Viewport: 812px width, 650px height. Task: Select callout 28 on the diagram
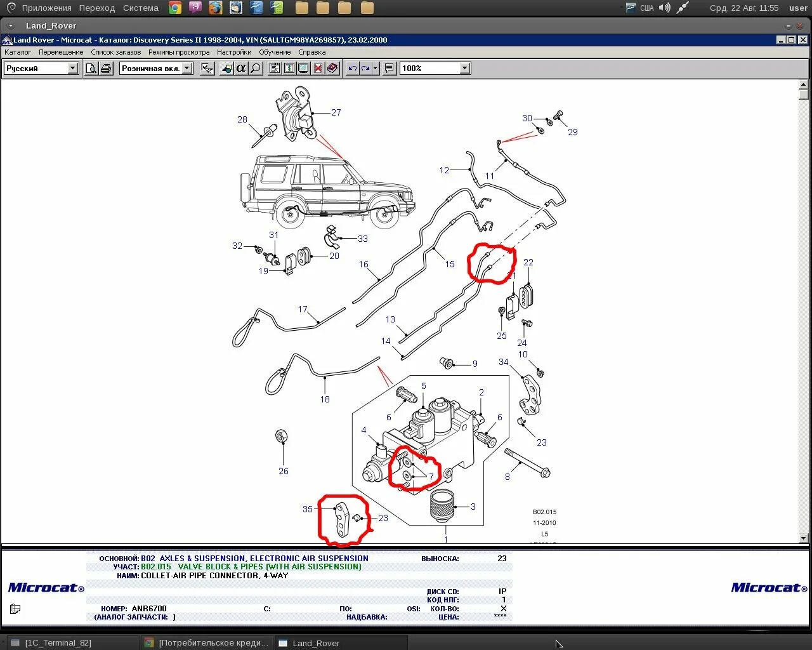click(x=242, y=119)
